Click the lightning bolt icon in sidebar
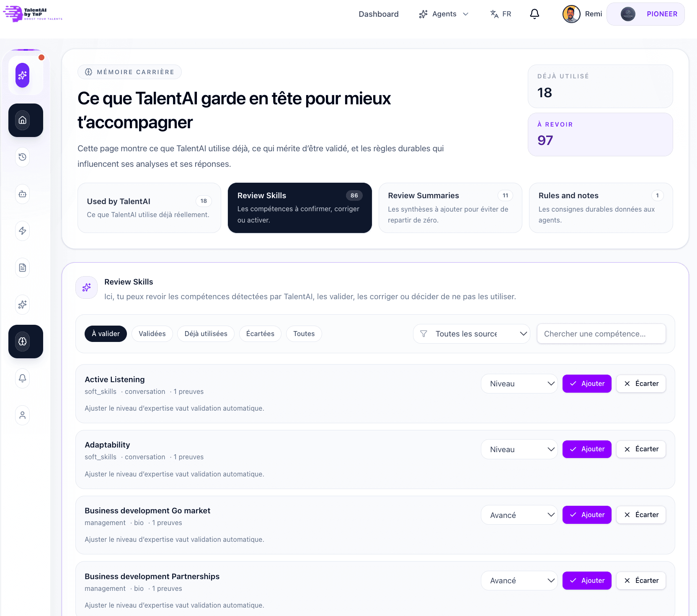 click(23, 231)
